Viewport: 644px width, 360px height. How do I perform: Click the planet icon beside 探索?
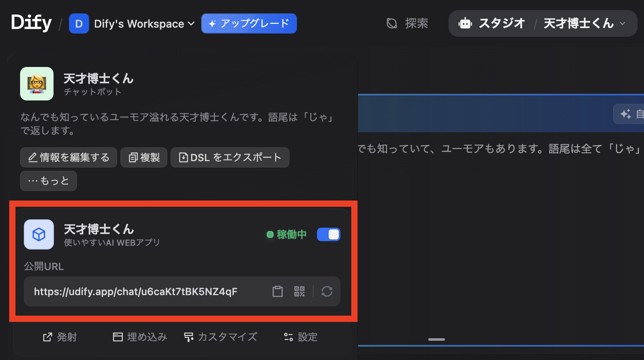point(392,23)
